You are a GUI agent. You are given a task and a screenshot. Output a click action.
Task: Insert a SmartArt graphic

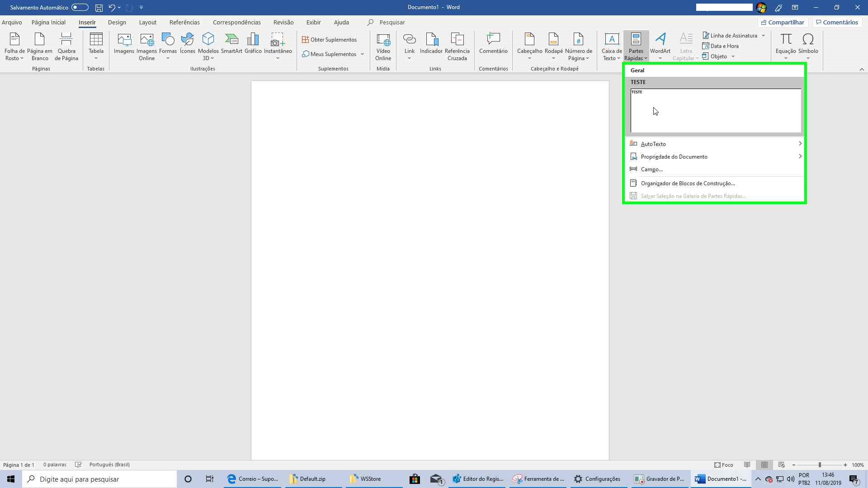(231, 44)
